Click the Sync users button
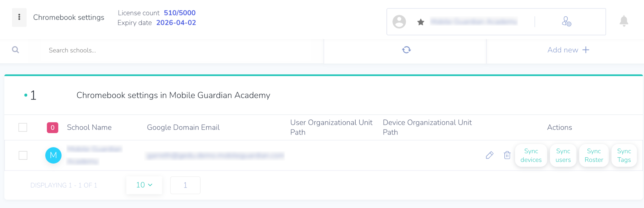 (x=563, y=155)
